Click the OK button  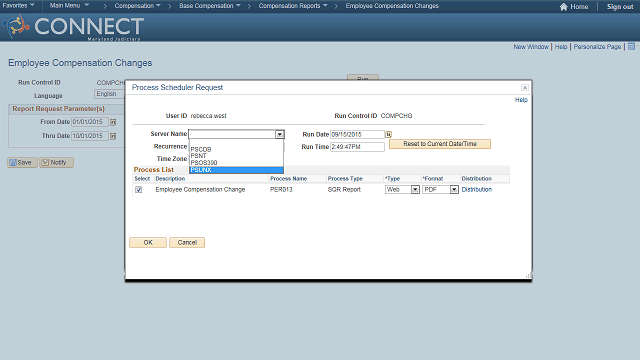coord(148,242)
